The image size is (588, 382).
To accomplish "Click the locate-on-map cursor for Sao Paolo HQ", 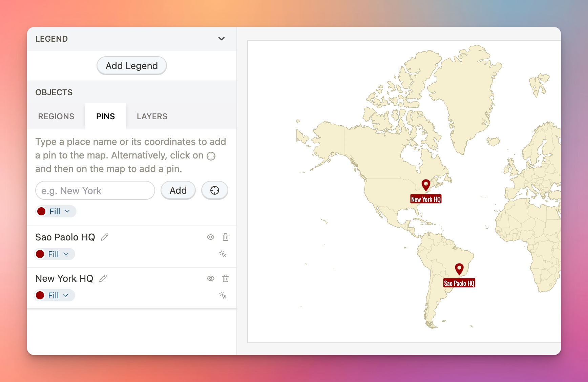I will [223, 254].
